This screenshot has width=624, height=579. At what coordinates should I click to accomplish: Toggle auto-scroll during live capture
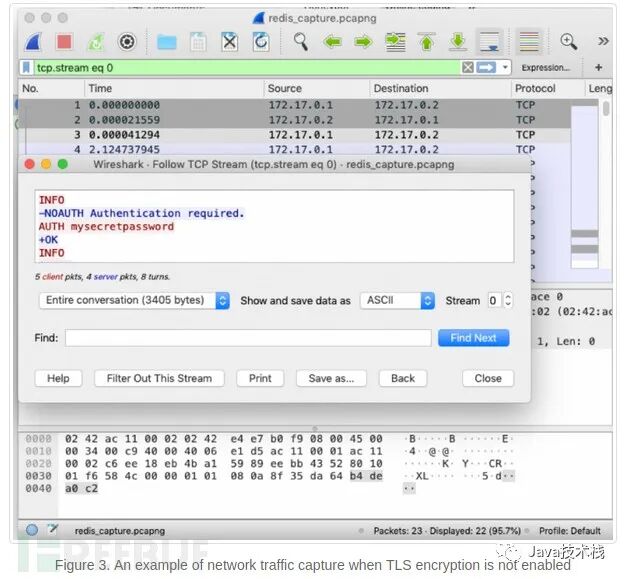tap(489, 42)
